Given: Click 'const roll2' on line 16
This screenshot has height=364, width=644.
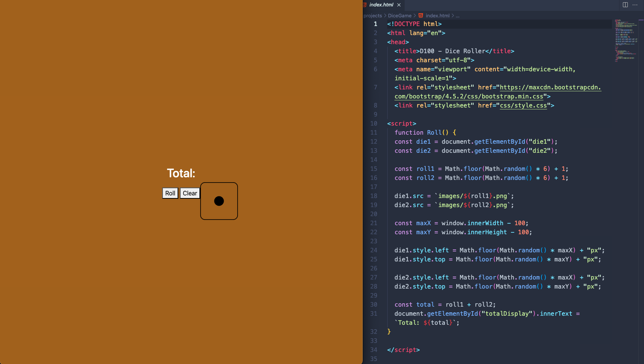Looking at the screenshot, I should click(x=414, y=178).
